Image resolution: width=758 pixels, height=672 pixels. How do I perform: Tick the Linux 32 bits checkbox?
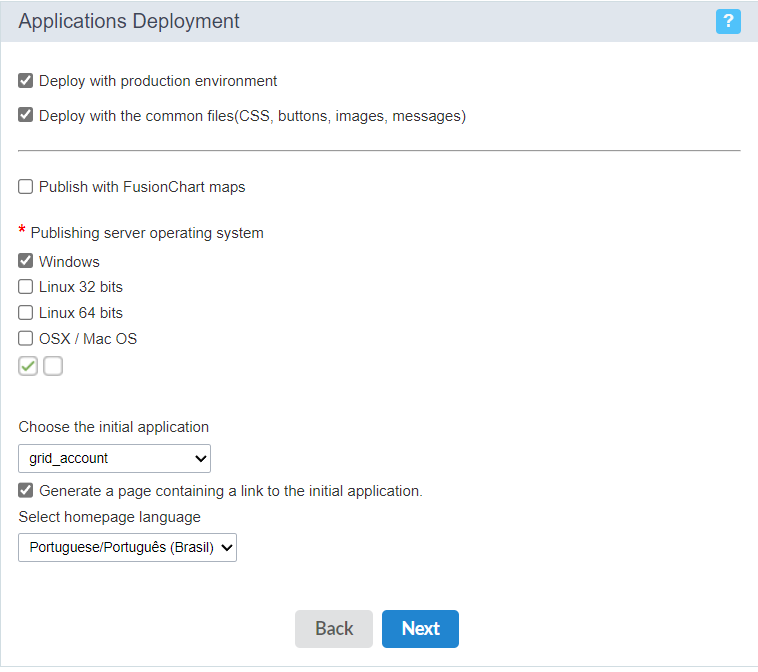pos(26,287)
